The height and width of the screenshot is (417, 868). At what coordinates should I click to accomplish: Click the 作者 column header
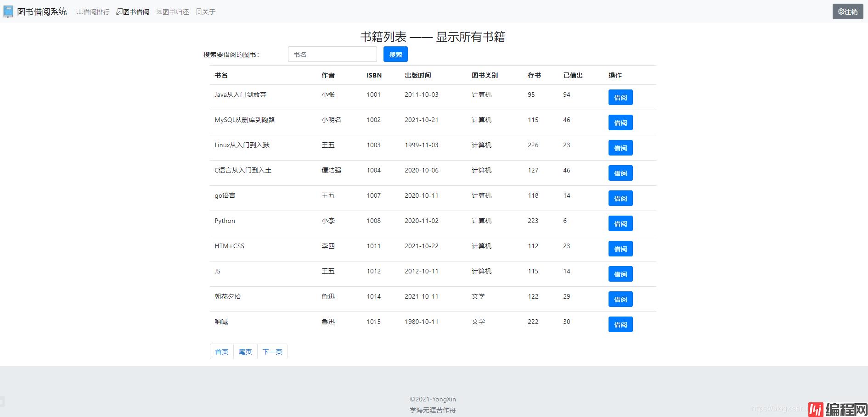tap(328, 75)
